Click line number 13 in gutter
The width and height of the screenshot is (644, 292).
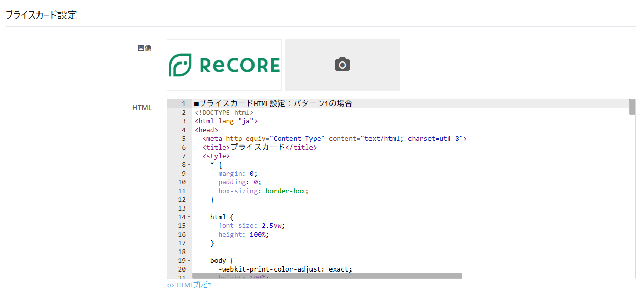pyautogui.click(x=181, y=208)
